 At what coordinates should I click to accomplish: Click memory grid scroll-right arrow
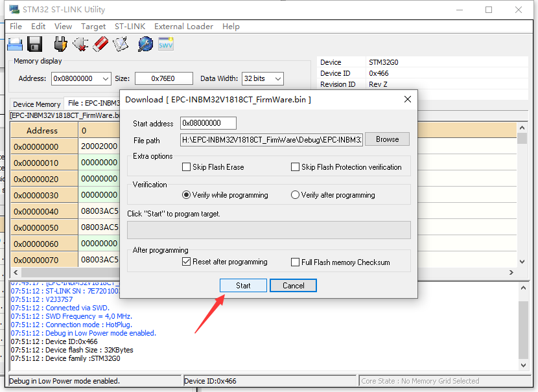(x=511, y=272)
